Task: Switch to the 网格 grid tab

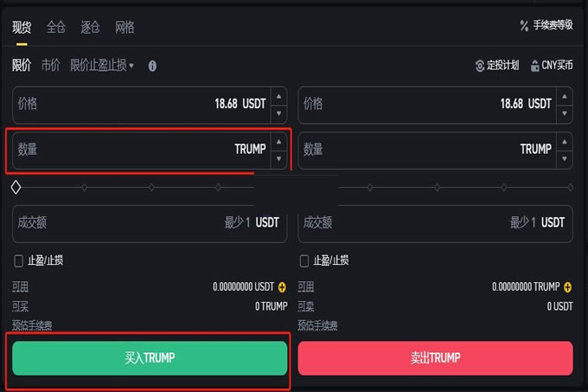Action: [x=125, y=27]
